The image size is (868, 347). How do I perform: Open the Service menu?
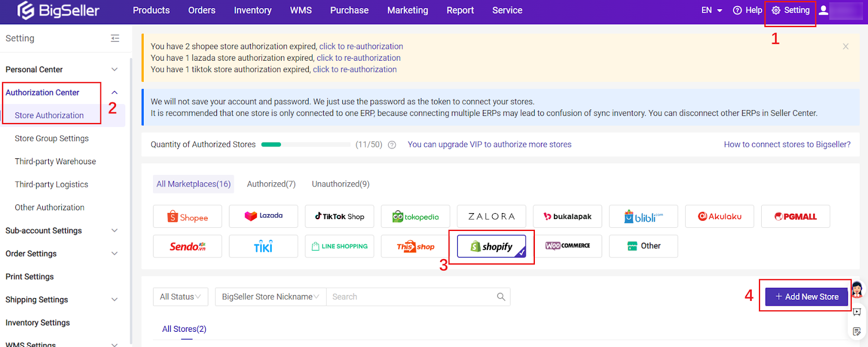click(x=507, y=10)
